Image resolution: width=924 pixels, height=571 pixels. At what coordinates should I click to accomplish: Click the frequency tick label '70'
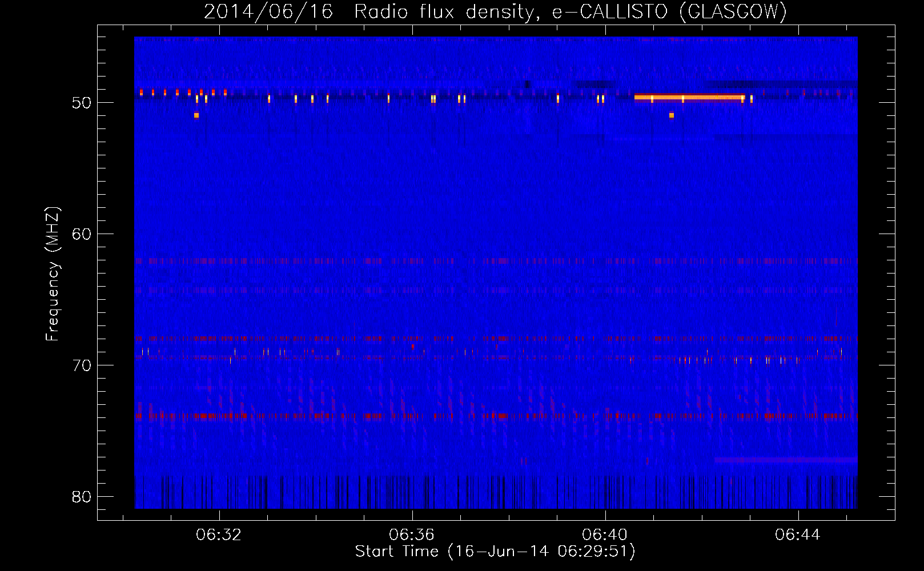(82, 365)
